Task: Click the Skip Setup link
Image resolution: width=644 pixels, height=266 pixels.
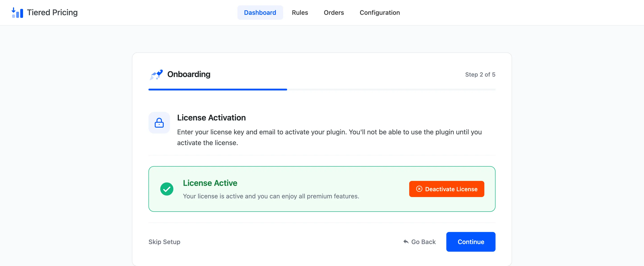Action: coord(164,242)
